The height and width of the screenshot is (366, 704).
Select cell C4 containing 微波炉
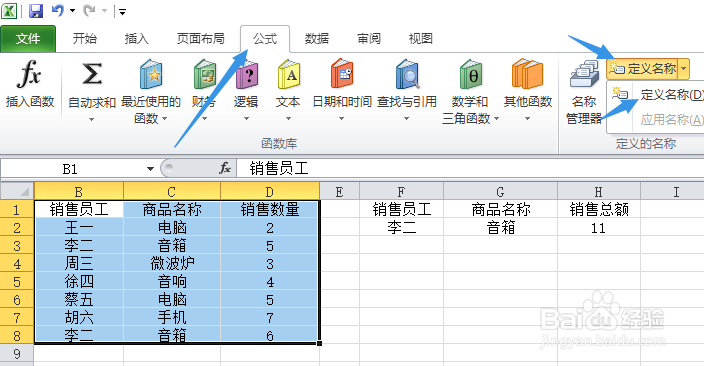coord(172,264)
